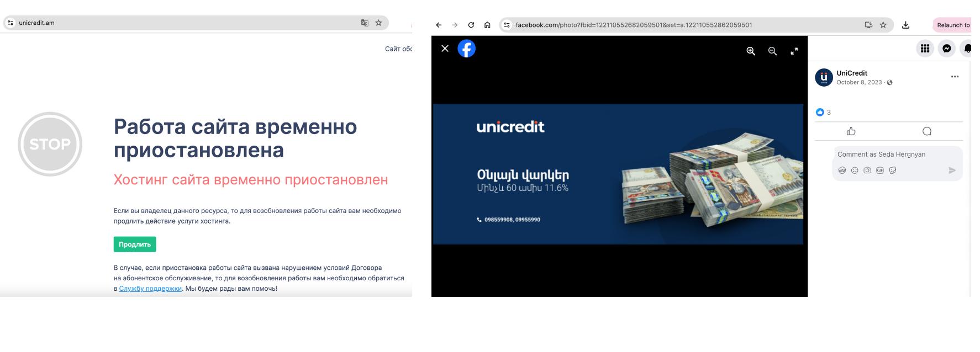This screenshot has width=980, height=352.
Task: Open the UniCredit page profile picture
Action: [x=824, y=77]
